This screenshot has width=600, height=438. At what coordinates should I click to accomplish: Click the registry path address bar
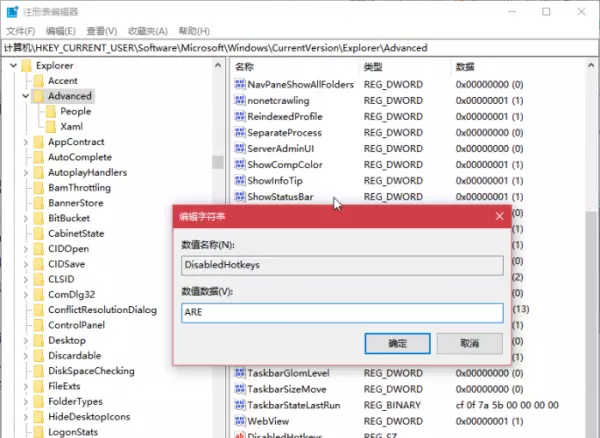(x=300, y=48)
